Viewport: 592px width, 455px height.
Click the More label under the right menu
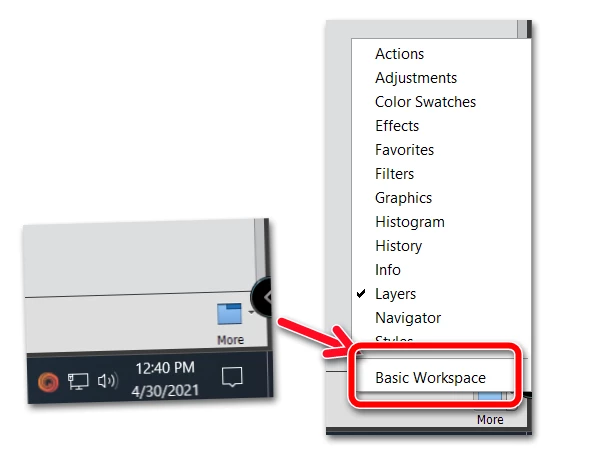(x=490, y=420)
